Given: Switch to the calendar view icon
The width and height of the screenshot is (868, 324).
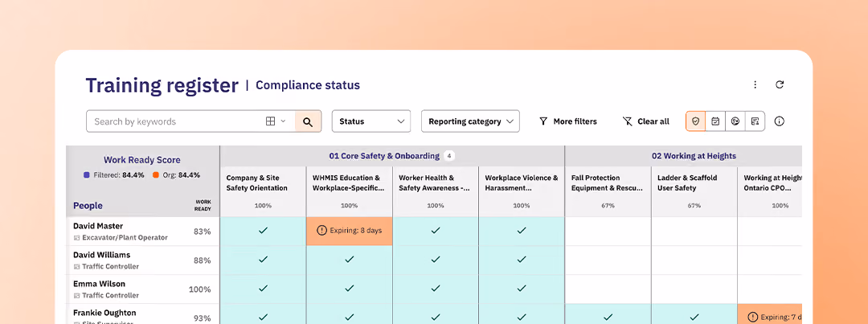Looking at the screenshot, I should 715,121.
